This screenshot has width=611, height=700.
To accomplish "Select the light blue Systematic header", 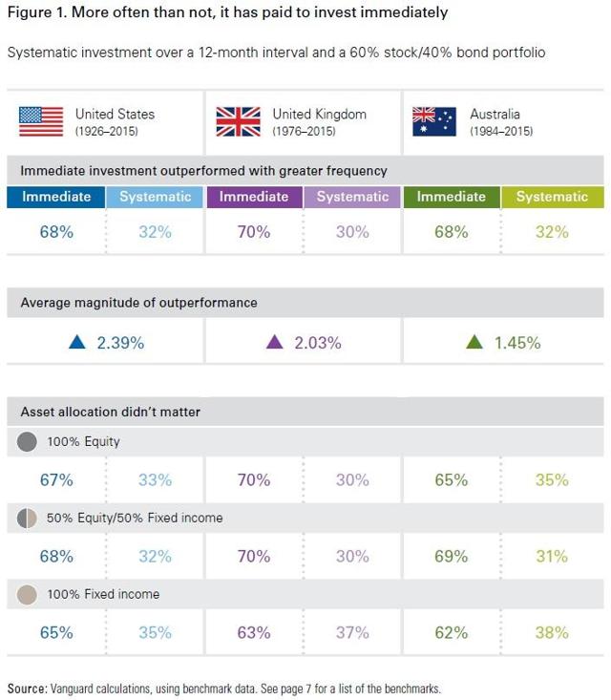I will pyautogui.click(x=155, y=197).
